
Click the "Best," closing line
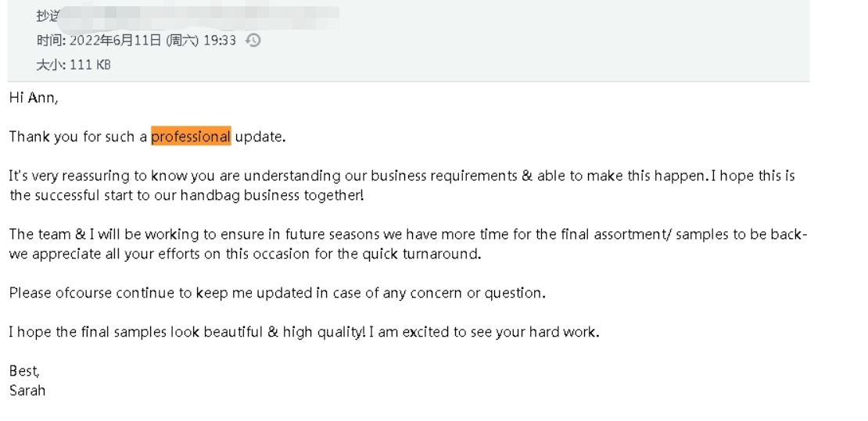point(24,371)
